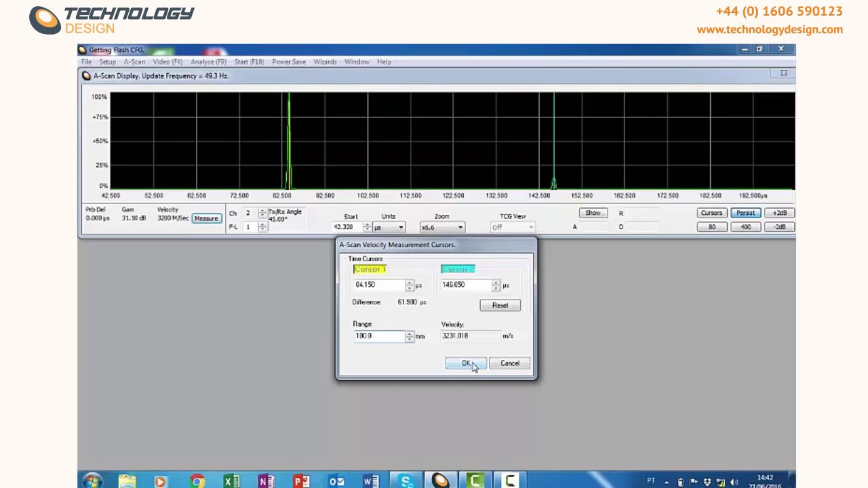
Task: Click the 400 button
Action: tap(745, 227)
